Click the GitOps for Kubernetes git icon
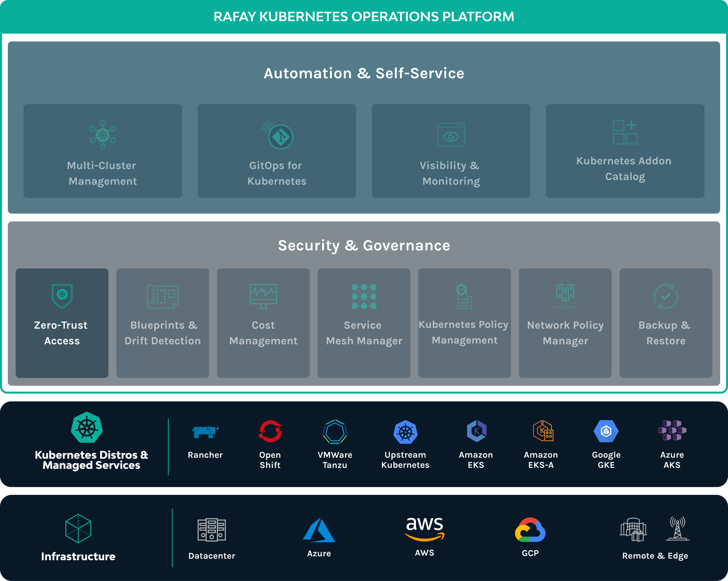 coord(278,135)
